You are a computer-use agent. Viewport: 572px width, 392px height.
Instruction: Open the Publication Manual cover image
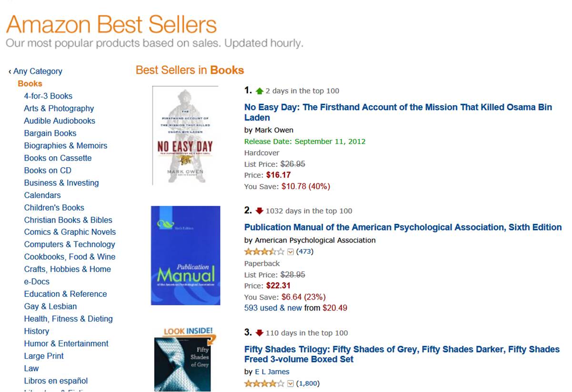[185, 255]
